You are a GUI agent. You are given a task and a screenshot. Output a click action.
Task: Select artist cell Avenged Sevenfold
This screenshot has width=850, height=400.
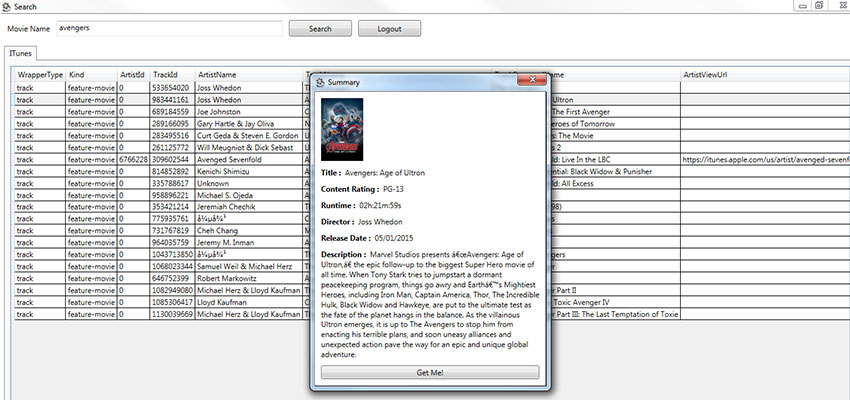(248, 159)
